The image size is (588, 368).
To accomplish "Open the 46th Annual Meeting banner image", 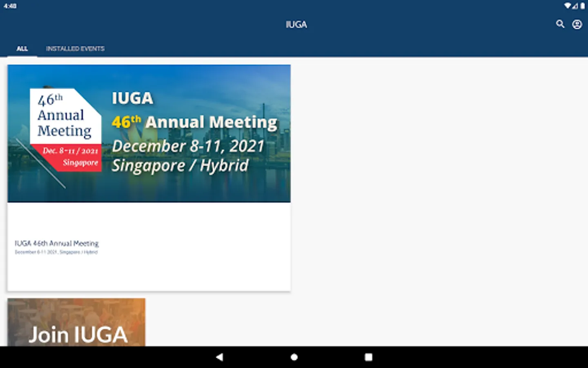I will coord(149,133).
